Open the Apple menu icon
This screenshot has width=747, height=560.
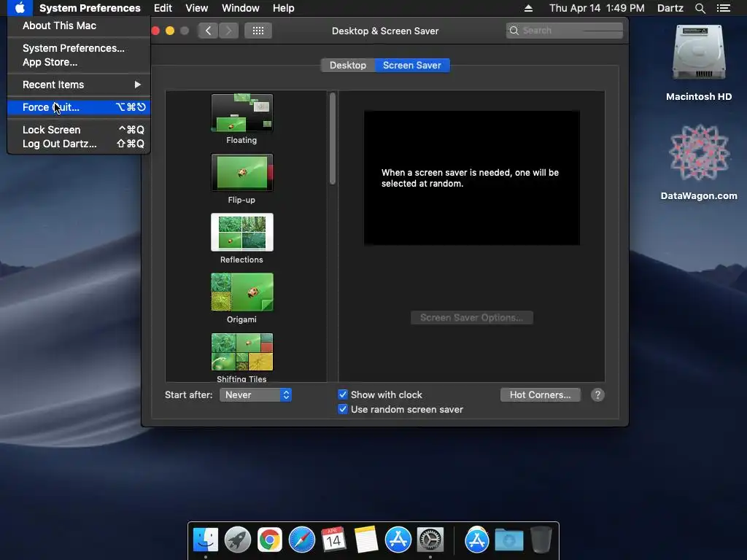[20, 8]
